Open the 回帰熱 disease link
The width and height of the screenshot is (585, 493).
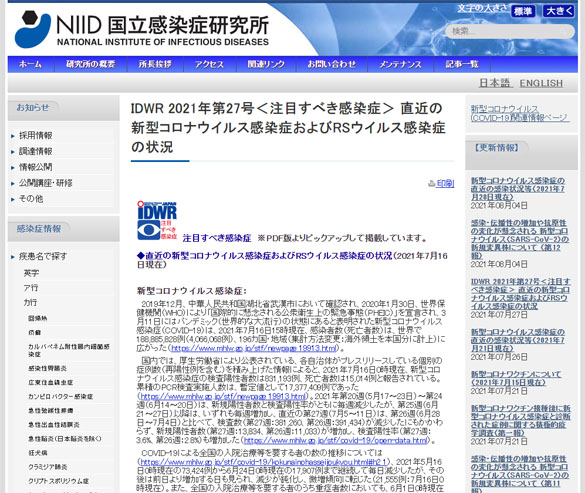pos(38,318)
